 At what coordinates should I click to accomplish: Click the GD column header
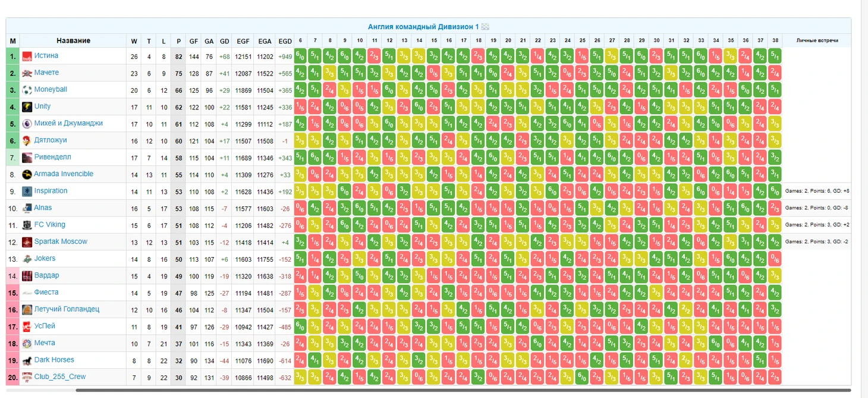pyautogui.click(x=224, y=41)
